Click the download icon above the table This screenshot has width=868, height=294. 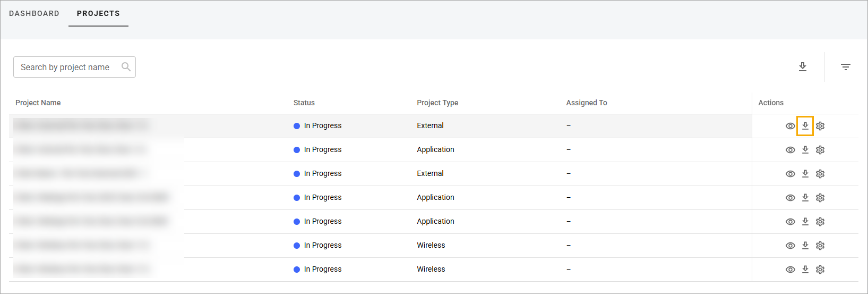(x=803, y=66)
